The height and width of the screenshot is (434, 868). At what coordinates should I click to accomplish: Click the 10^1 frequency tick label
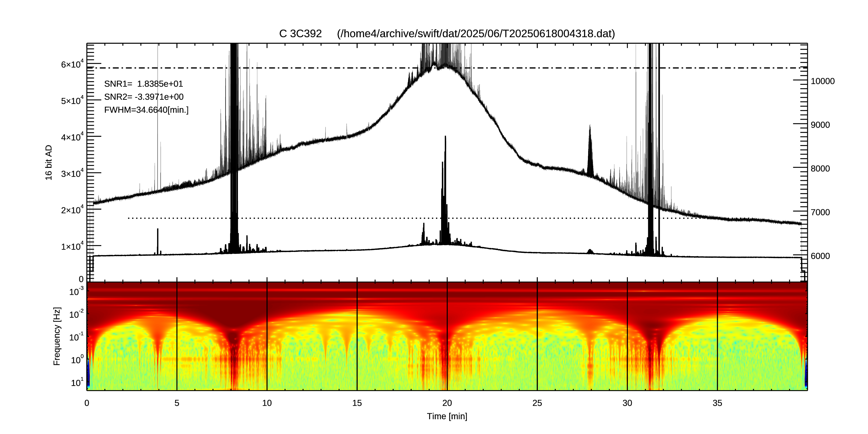coord(77,382)
